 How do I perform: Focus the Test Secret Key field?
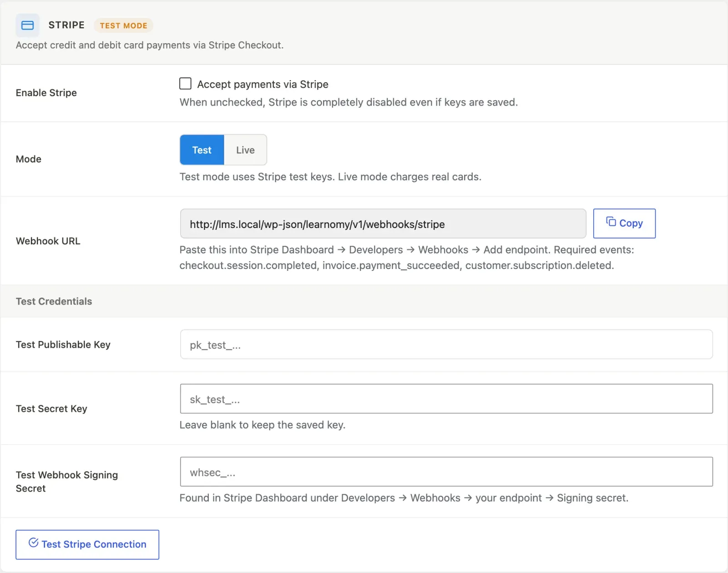tap(446, 399)
